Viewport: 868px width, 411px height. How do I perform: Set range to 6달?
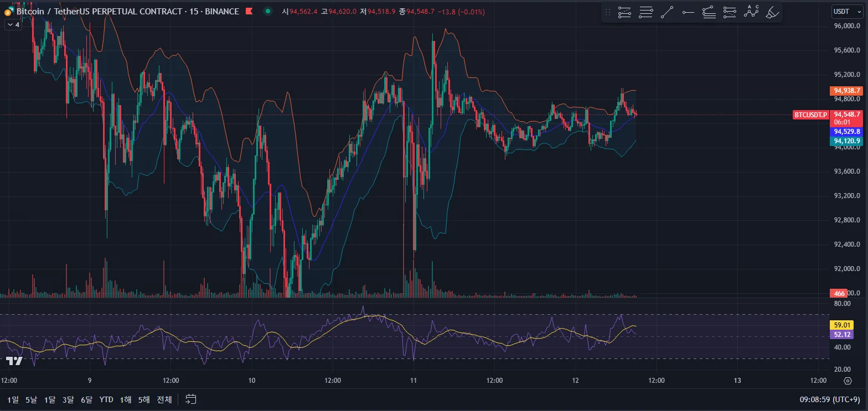click(x=86, y=399)
